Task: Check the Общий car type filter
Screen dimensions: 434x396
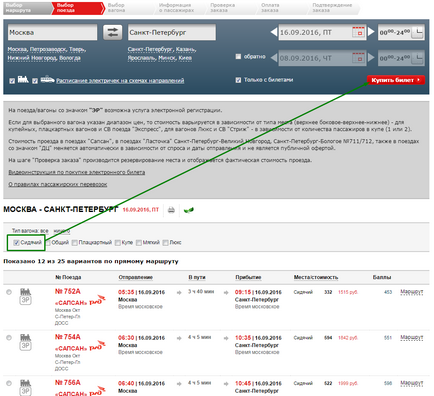Action: [48, 242]
